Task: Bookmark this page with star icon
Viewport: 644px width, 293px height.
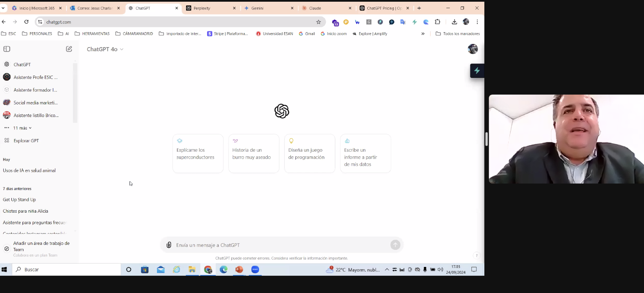Action: coord(318,22)
